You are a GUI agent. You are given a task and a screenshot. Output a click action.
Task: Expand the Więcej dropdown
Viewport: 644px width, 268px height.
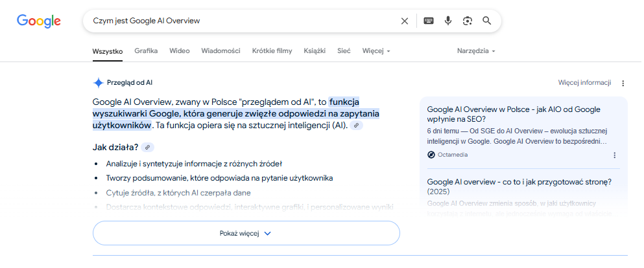[376, 50]
